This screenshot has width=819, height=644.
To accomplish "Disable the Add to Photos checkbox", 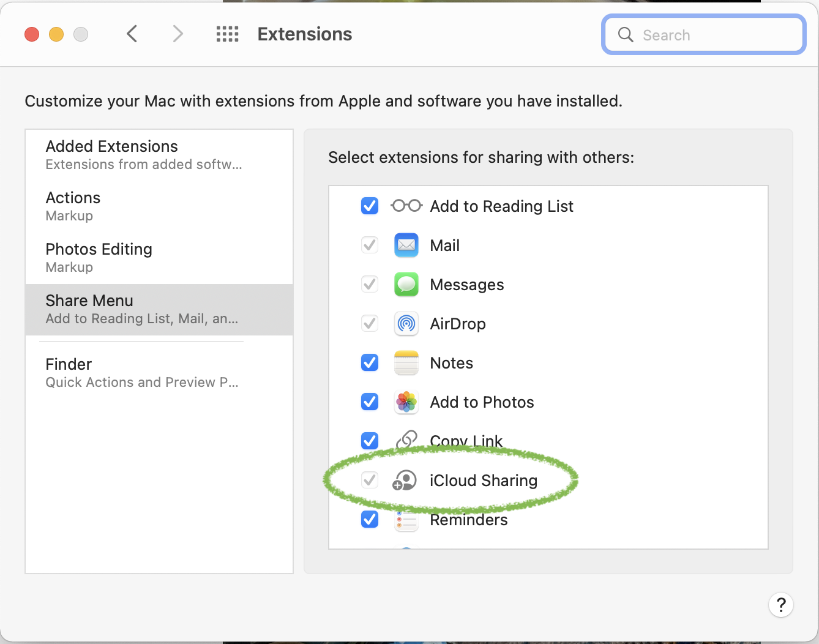I will (x=370, y=402).
